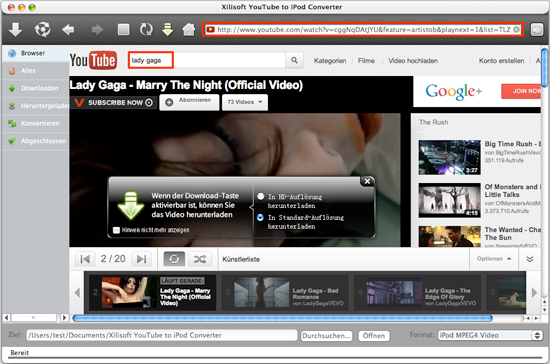This screenshot has height=364, width=550.
Task: Click the lady gaga search field
Action: (x=207, y=60)
